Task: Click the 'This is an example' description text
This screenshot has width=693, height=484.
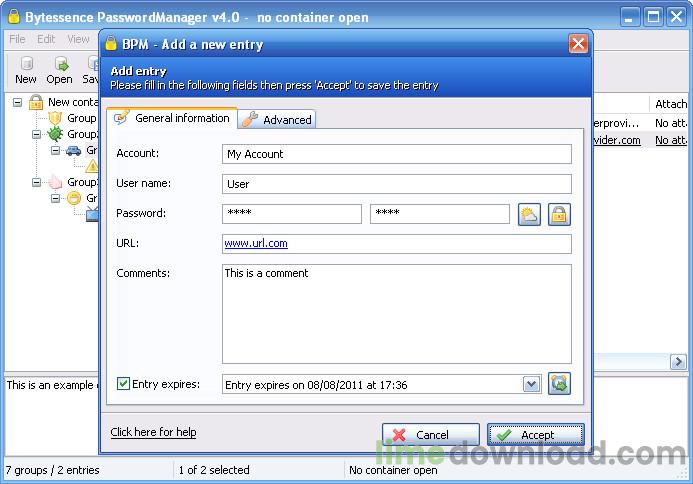Action: point(52,385)
